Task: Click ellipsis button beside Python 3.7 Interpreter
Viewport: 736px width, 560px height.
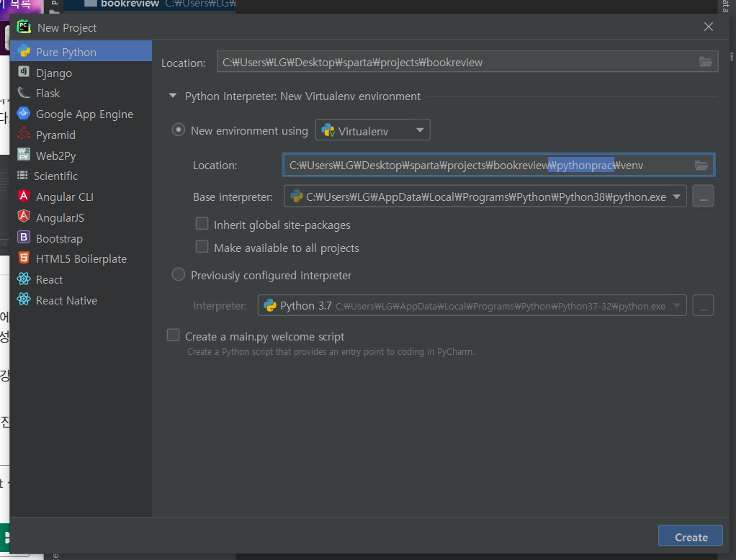Action: (x=703, y=305)
